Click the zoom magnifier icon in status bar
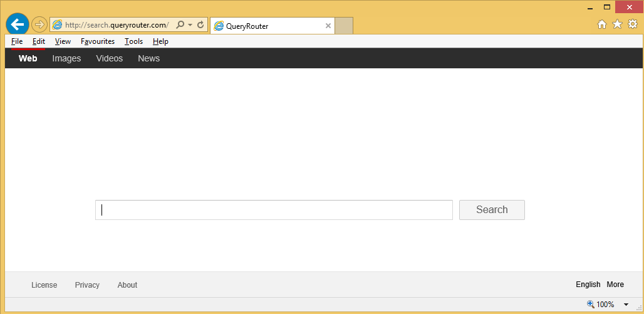This screenshot has width=644, height=314. pos(591,304)
